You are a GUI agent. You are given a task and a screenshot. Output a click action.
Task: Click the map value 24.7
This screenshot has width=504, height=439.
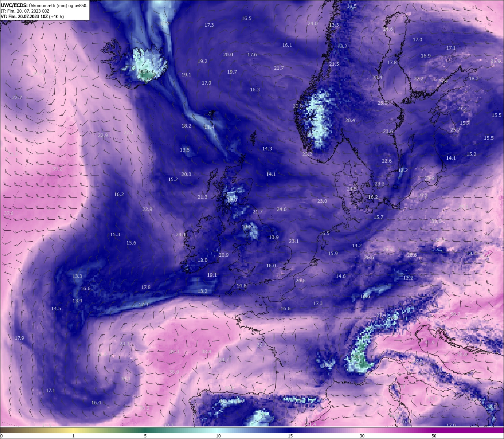[x=224, y=360]
